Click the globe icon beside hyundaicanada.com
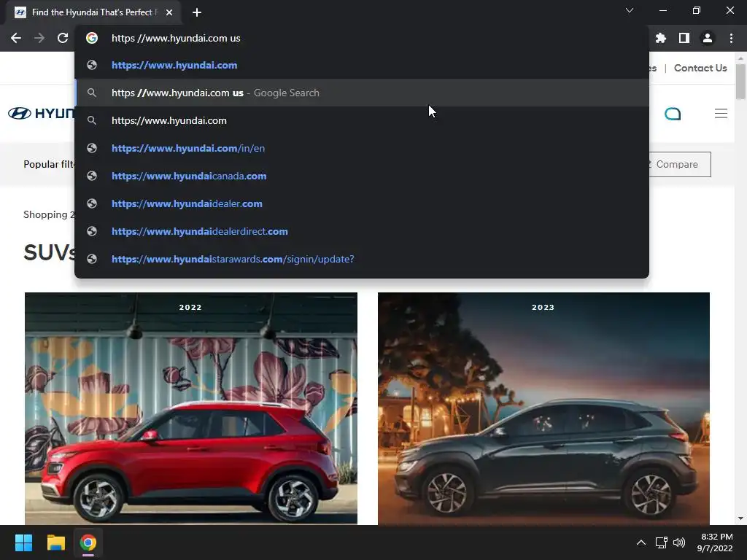Screen dimensions: 747x560 click(92, 176)
